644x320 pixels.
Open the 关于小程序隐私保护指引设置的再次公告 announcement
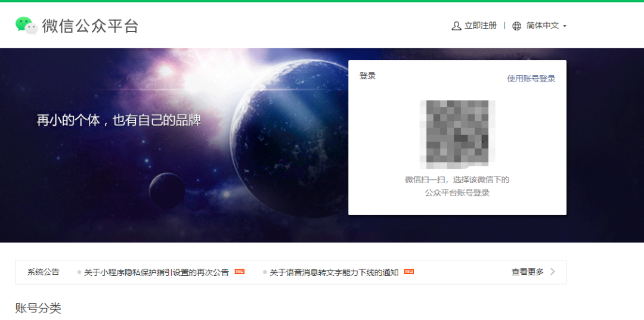point(156,272)
